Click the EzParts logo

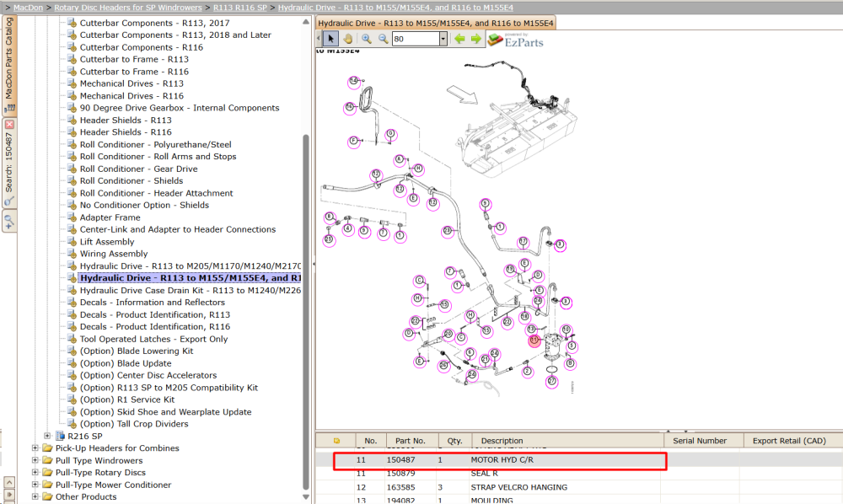[x=516, y=40]
